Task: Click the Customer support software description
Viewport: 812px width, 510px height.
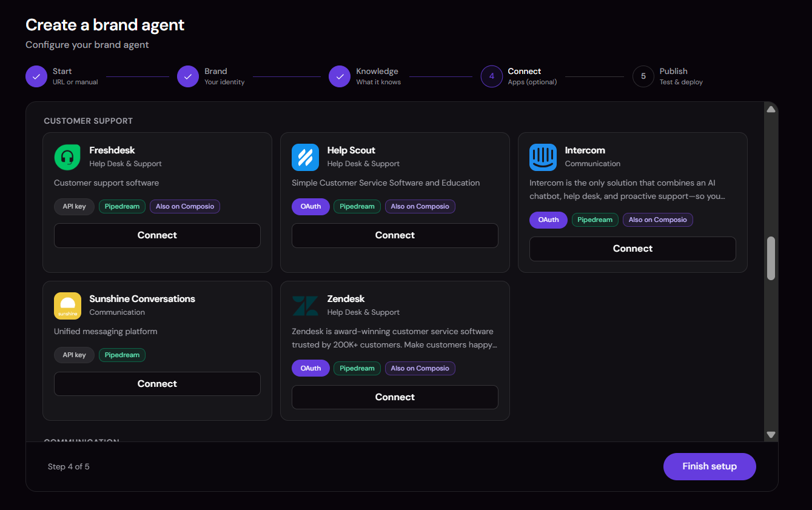Action: click(107, 183)
